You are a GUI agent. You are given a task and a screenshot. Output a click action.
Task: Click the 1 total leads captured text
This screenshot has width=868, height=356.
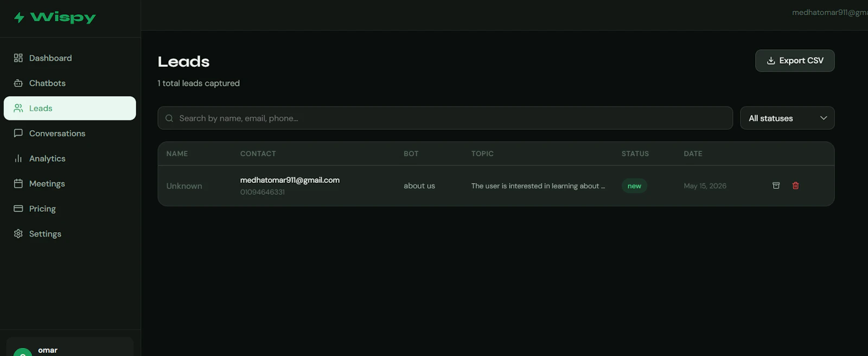click(199, 83)
